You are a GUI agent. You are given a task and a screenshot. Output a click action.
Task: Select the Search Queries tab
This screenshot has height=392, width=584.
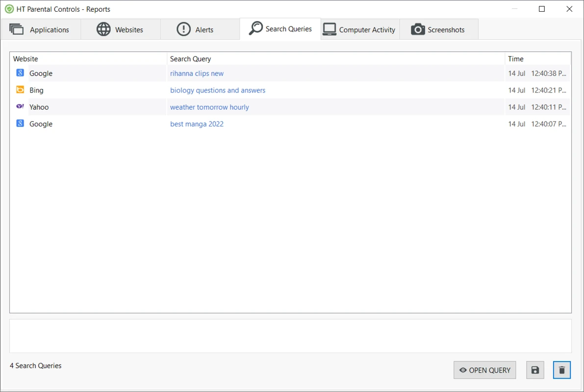tap(280, 28)
